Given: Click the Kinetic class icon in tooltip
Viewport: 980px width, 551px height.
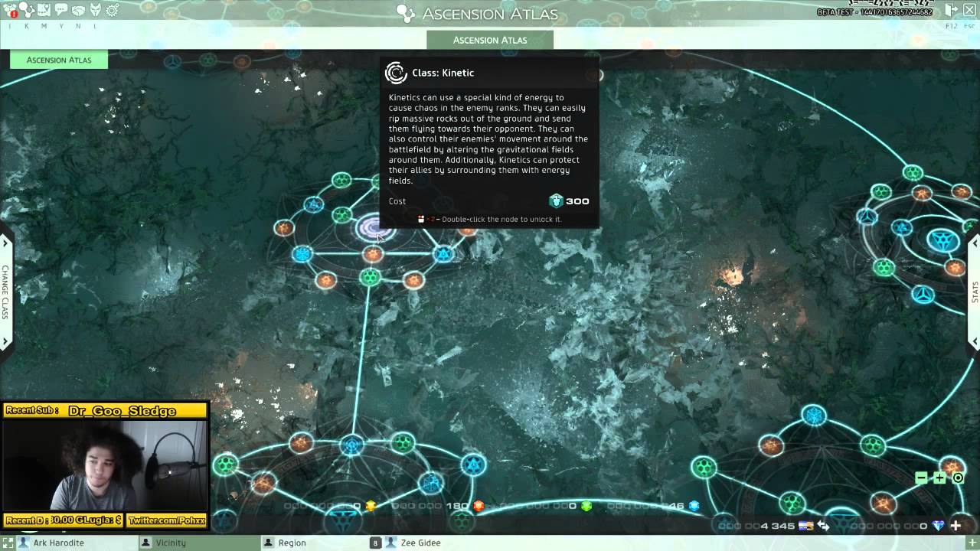Looking at the screenshot, I should point(396,73).
